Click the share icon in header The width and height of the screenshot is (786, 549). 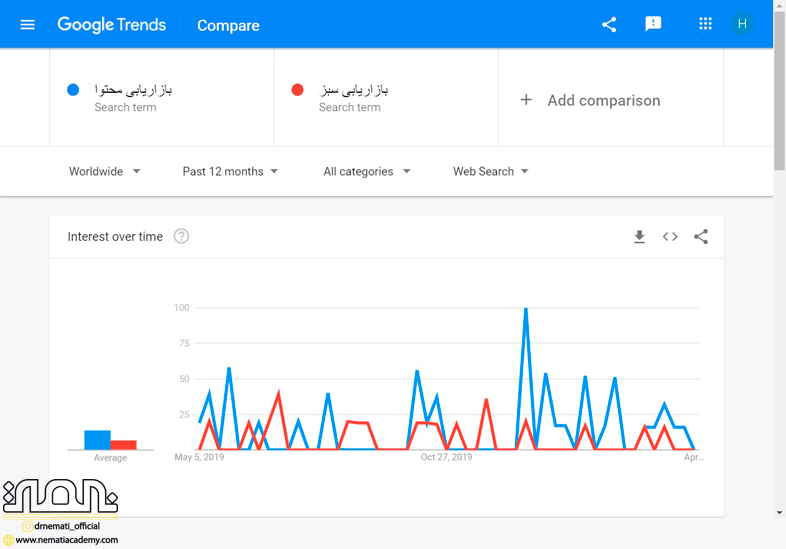(x=609, y=24)
